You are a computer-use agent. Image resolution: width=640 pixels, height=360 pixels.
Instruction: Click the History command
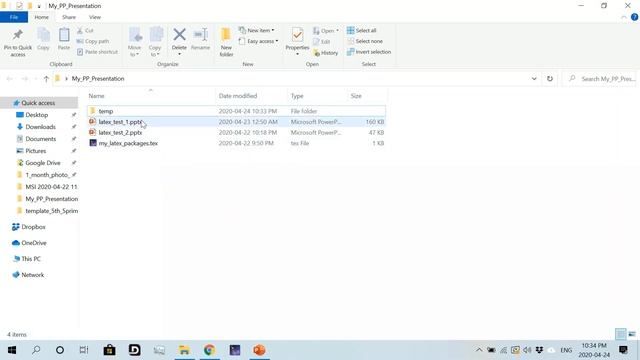(325, 53)
